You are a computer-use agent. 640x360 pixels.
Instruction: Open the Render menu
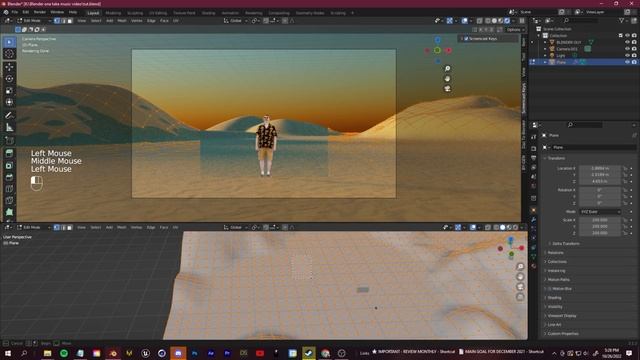point(40,12)
